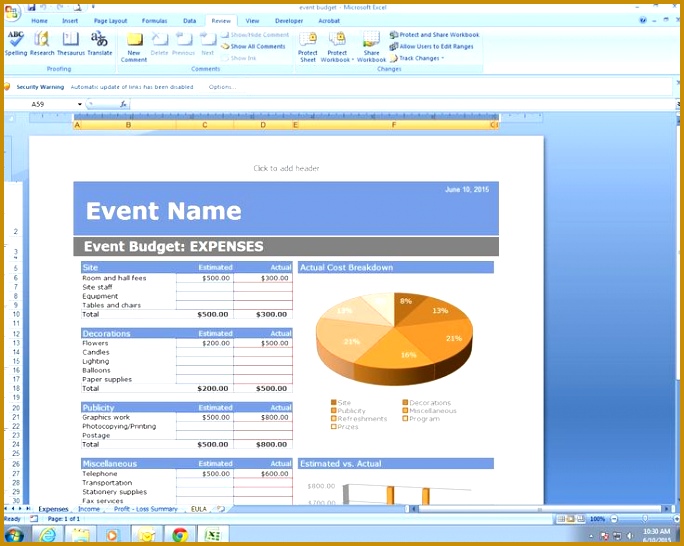The image size is (684, 546).
Task: Click the formula bar input
Action: coord(401,104)
